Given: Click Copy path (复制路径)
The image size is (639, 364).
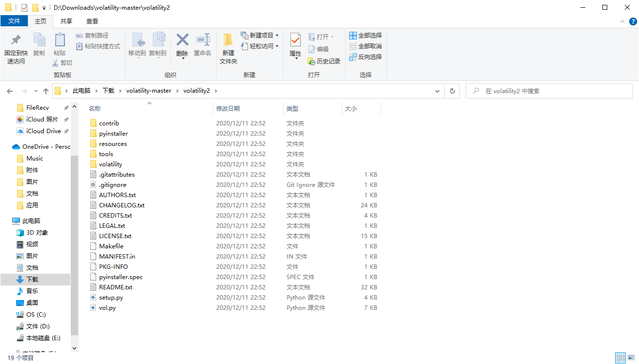Looking at the screenshot, I should pyautogui.click(x=92, y=36).
